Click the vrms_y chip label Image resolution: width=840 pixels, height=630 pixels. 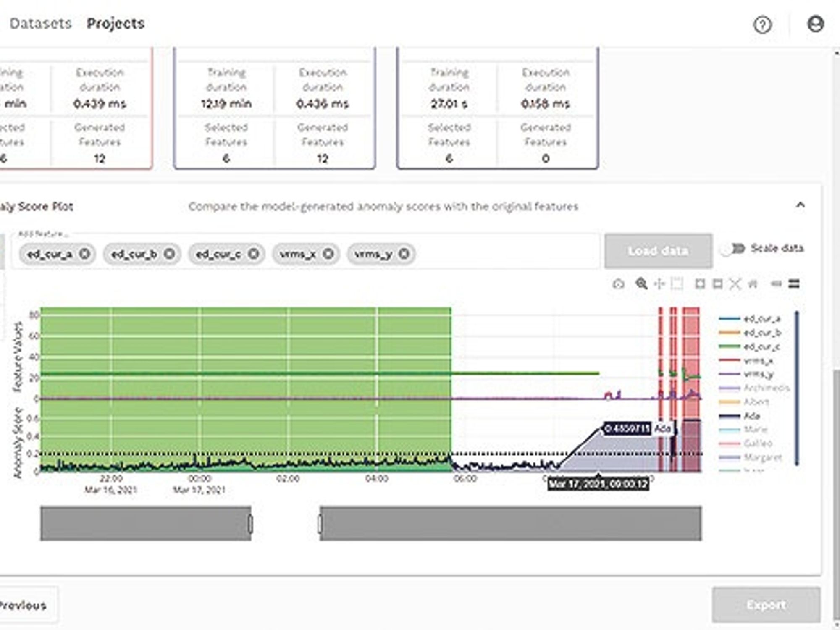tap(373, 254)
